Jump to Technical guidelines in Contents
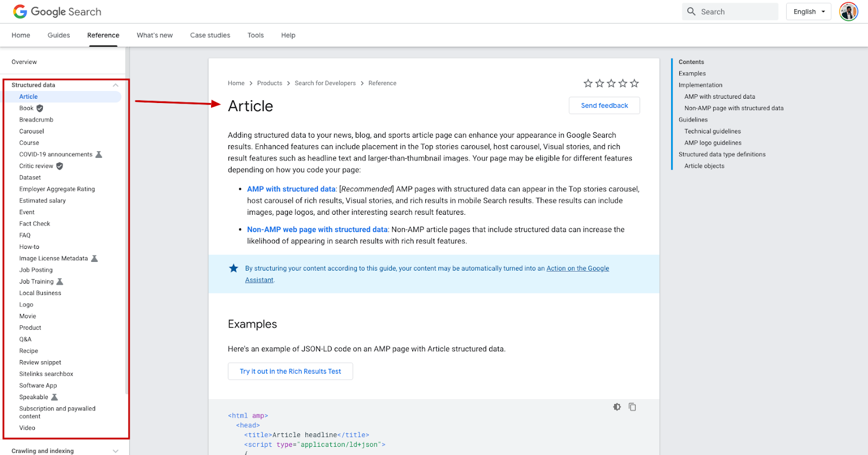This screenshot has width=868, height=455. click(x=712, y=132)
